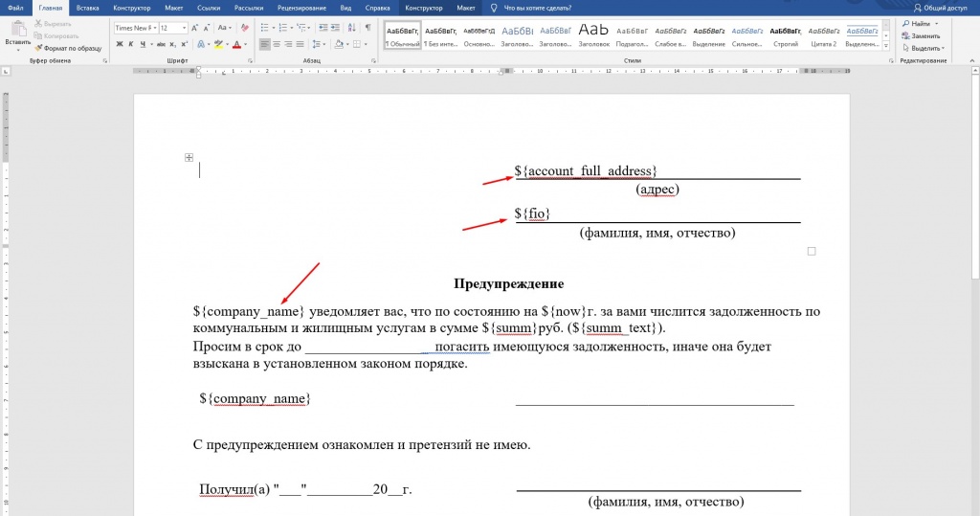Open the Файл tab

tap(15, 8)
